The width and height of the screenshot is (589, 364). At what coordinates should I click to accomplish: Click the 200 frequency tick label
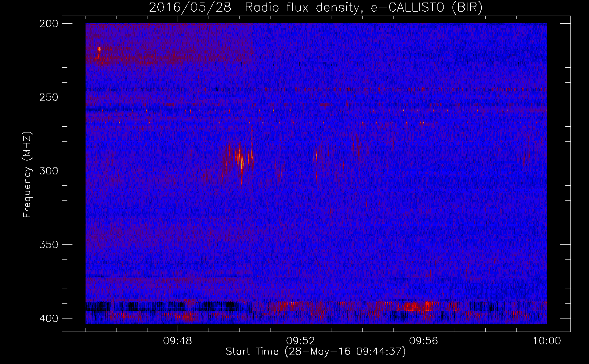point(49,23)
